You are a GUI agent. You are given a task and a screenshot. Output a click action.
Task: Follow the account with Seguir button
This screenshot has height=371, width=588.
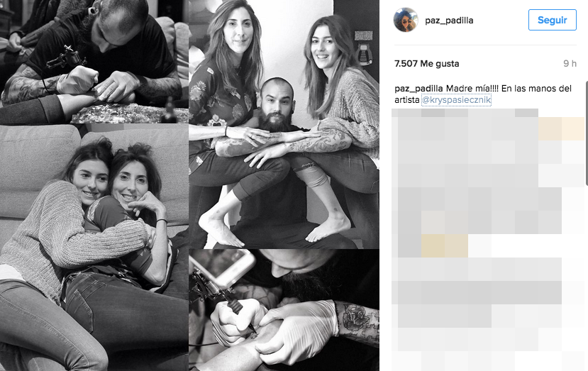[552, 20]
